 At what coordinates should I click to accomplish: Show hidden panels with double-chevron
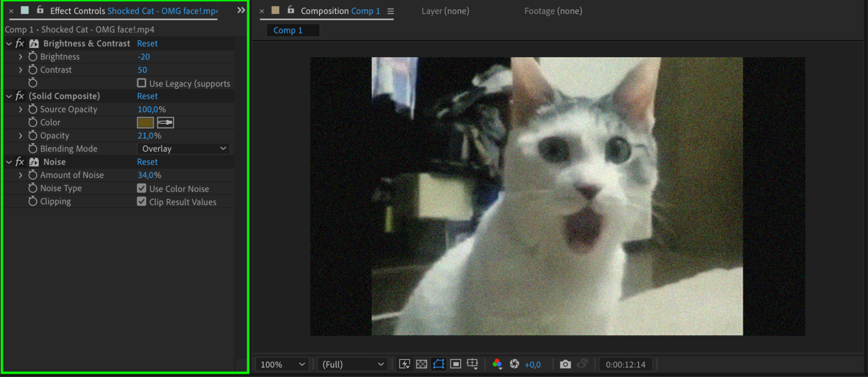(x=241, y=10)
